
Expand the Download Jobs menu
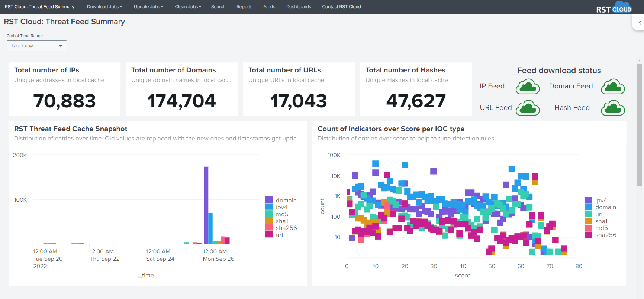click(104, 7)
